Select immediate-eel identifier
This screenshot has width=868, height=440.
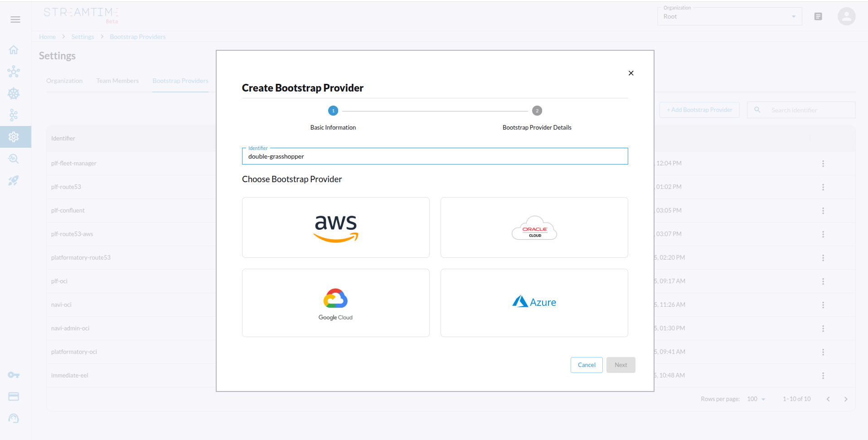point(70,375)
